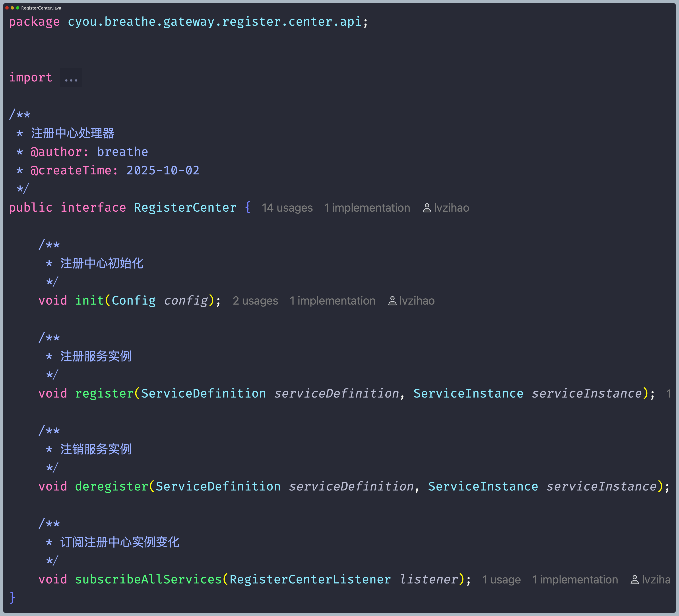Click the Config type in init signature
Viewport: 679px width, 616px height.
pyautogui.click(x=134, y=301)
